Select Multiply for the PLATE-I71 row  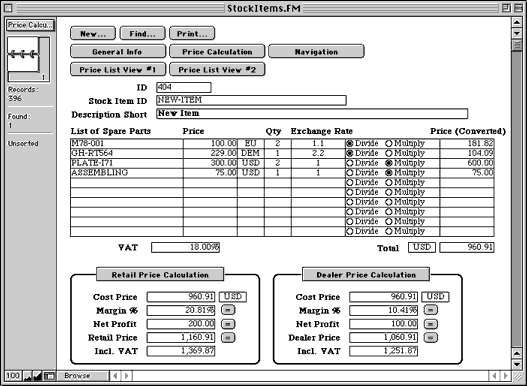[389, 163]
